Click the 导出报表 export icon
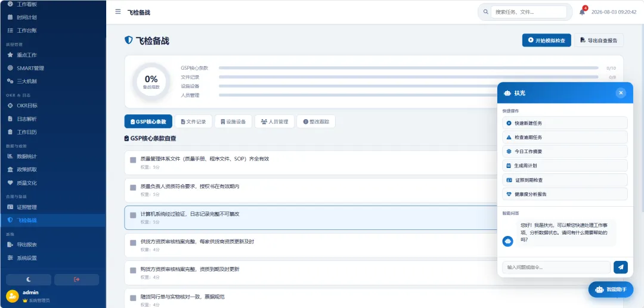644x308 pixels. point(10,244)
